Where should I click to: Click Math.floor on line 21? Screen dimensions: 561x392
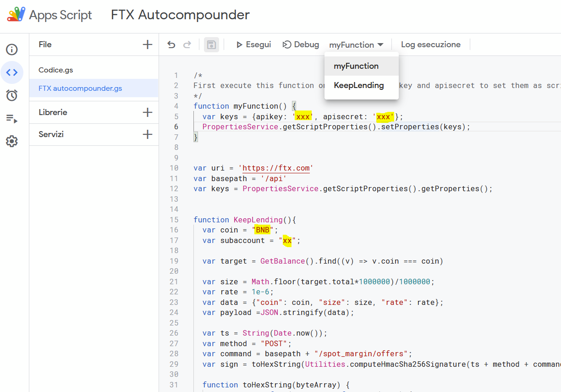(x=274, y=282)
